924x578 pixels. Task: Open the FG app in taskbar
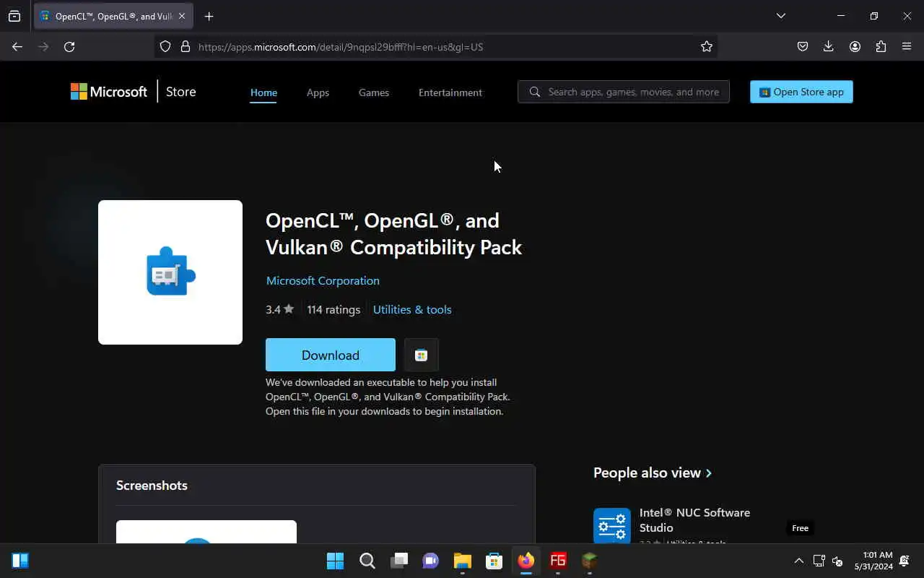(557, 561)
